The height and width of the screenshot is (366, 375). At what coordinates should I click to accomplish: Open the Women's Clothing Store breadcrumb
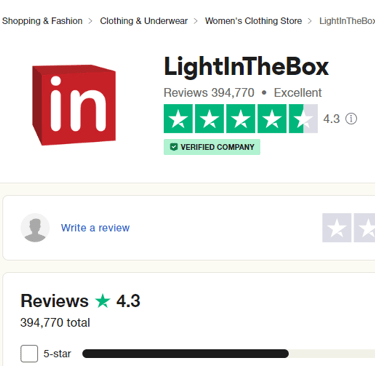pos(253,21)
